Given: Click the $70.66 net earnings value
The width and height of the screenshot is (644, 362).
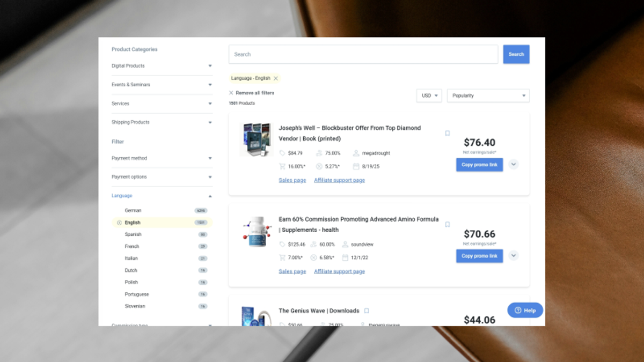Looking at the screenshot, I should (x=479, y=234).
